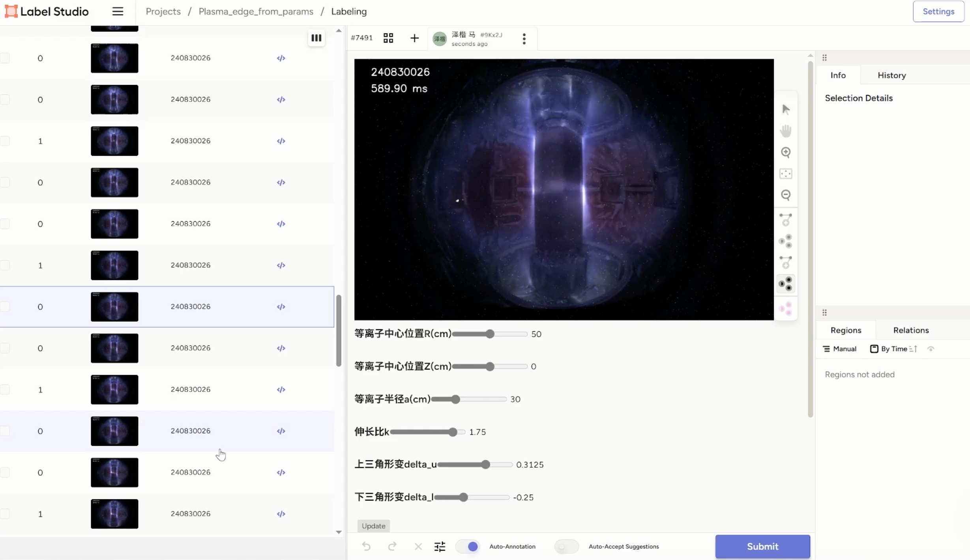The width and height of the screenshot is (970, 560).
Task: Switch to the Info tab
Action: [838, 75]
